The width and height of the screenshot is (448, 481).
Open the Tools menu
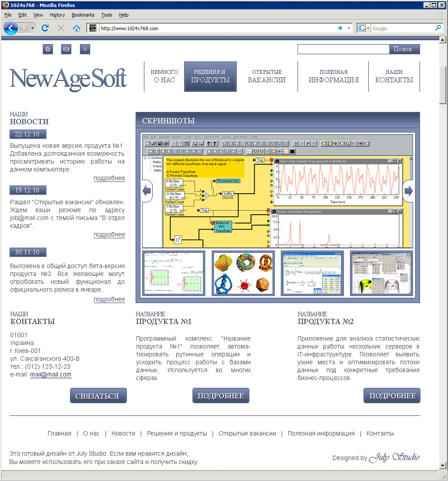(106, 15)
